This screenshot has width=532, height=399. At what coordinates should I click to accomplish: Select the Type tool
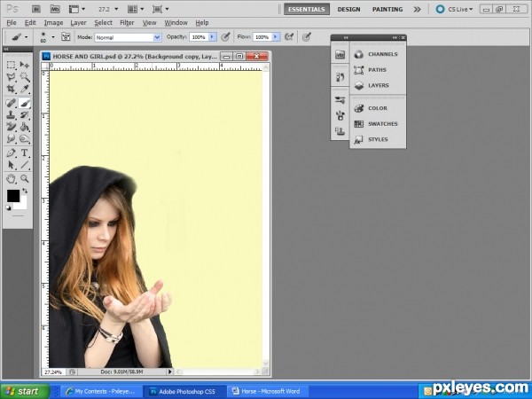[x=25, y=153]
